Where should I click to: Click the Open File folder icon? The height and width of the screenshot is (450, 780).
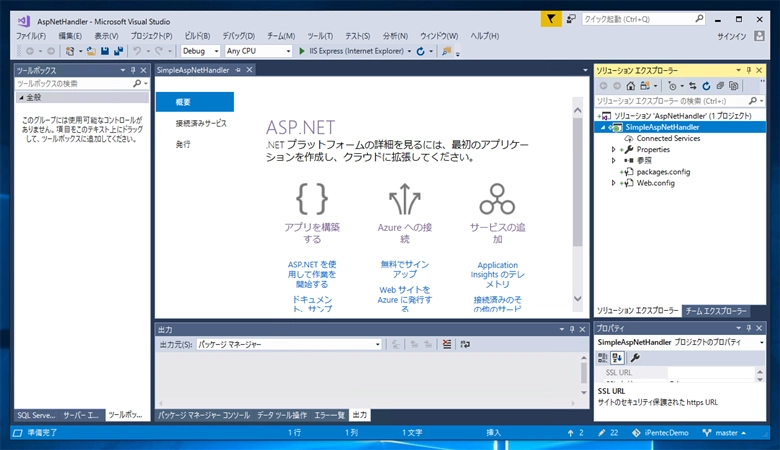click(91, 51)
